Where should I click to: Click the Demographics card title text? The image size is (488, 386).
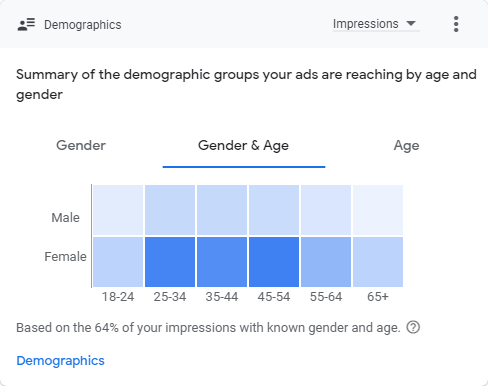(x=83, y=25)
